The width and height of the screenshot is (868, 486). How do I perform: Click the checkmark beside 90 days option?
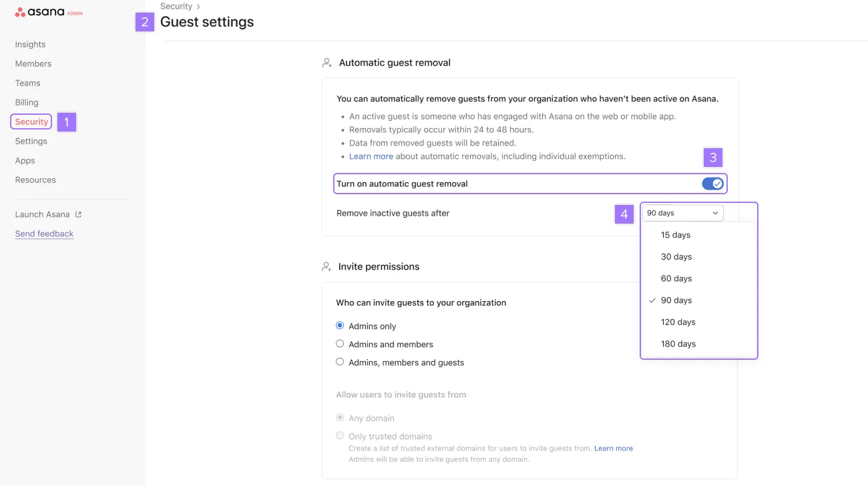click(x=652, y=300)
